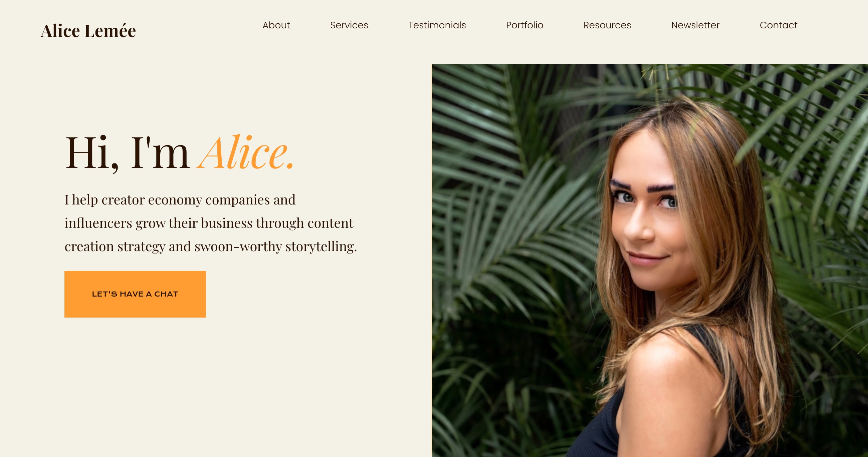Select Contact in the navigation
The image size is (868, 457).
click(x=779, y=25)
